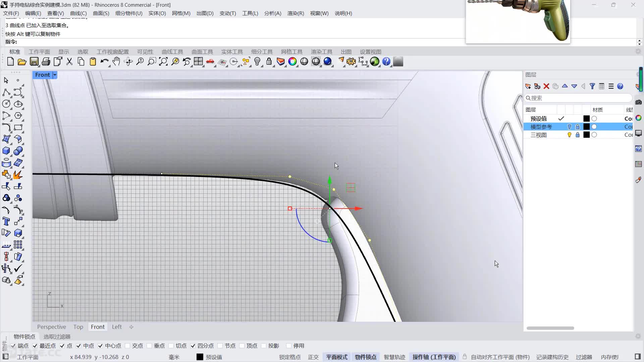Click the layer filter funnel icon
644x362 pixels.
pos(592,86)
